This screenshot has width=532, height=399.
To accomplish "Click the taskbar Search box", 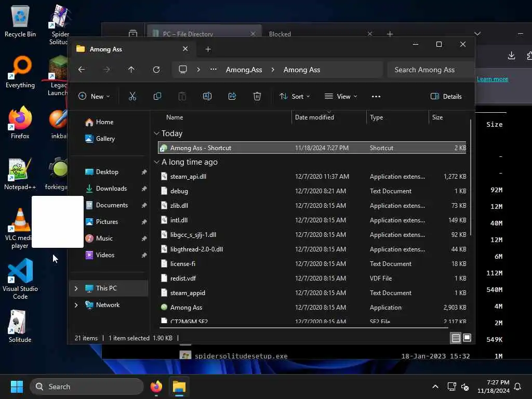I will pos(87,387).
